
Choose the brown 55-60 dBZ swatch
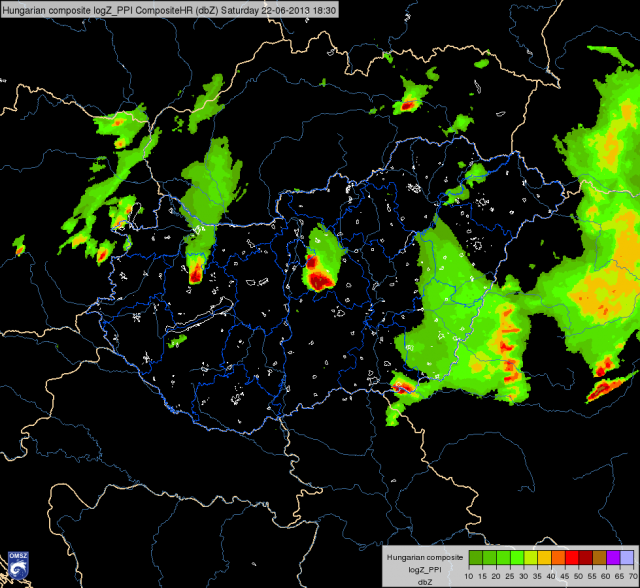click(600, 557)
